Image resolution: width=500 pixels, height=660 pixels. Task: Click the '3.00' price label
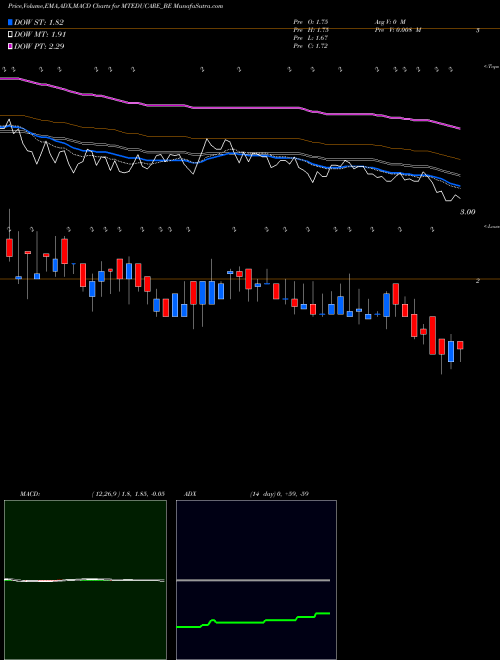point(468,212)
